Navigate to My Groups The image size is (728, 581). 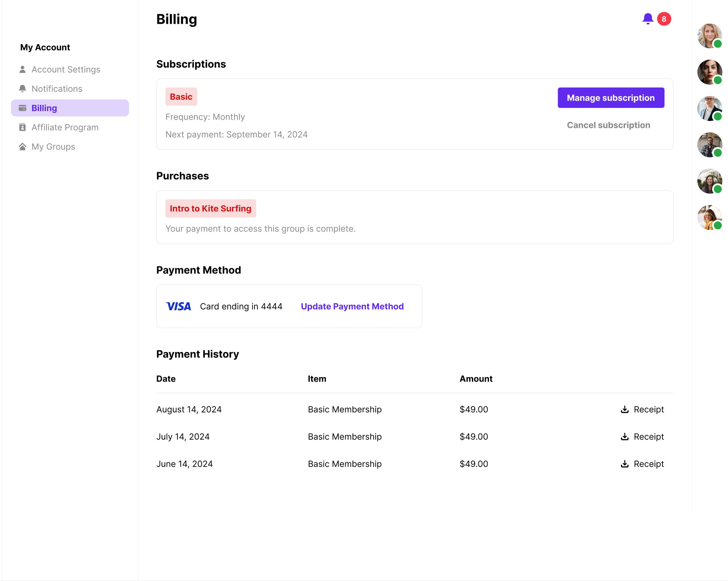point(53,147)
